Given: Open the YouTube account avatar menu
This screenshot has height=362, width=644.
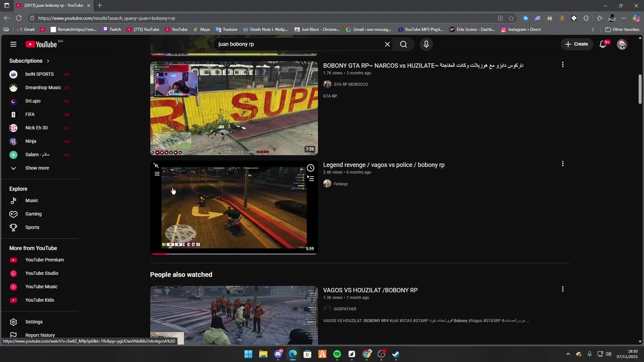Looking at the screenshot, I should click(622, 44).
